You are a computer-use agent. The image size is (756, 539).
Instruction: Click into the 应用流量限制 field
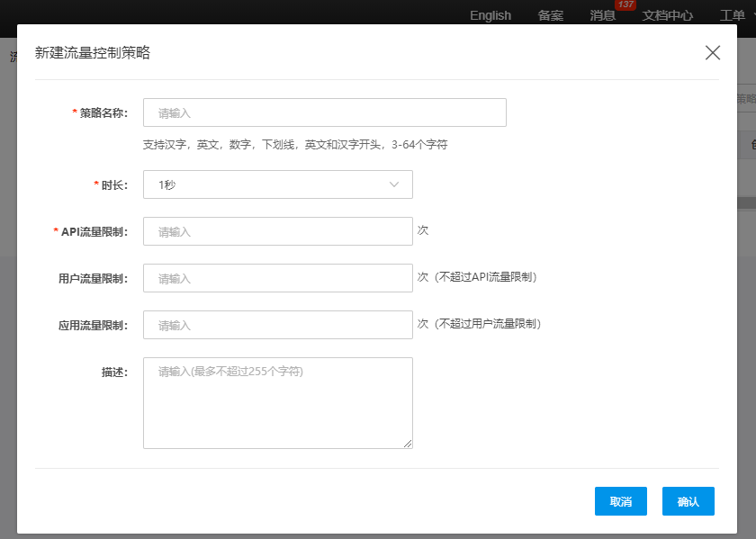click(277, 325)
